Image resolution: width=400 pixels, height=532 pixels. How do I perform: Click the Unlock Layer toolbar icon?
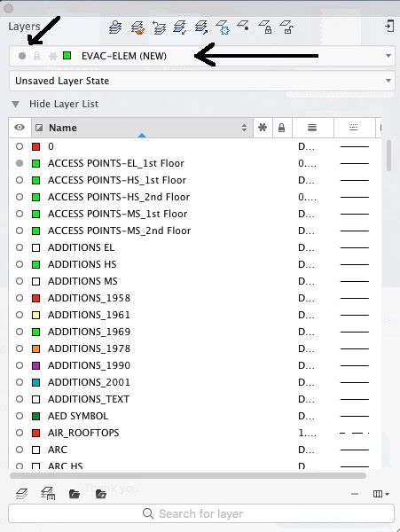pos(286,27)
